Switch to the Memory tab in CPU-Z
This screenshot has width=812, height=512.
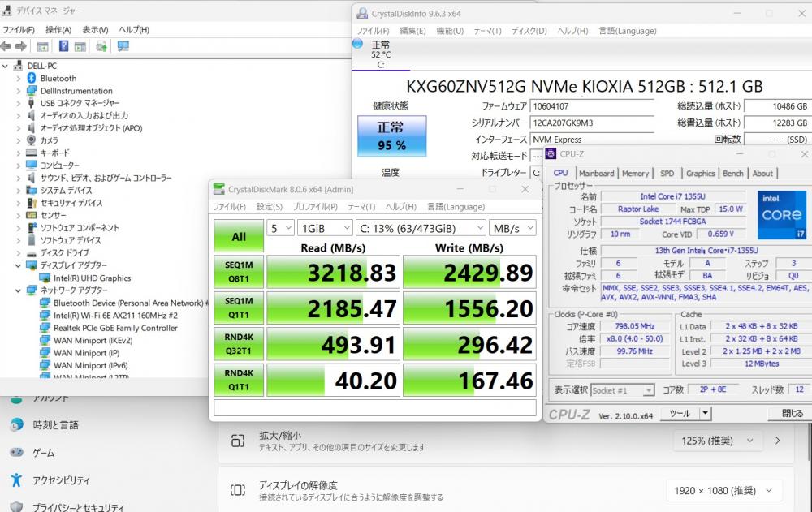click(x=635, y=174)
